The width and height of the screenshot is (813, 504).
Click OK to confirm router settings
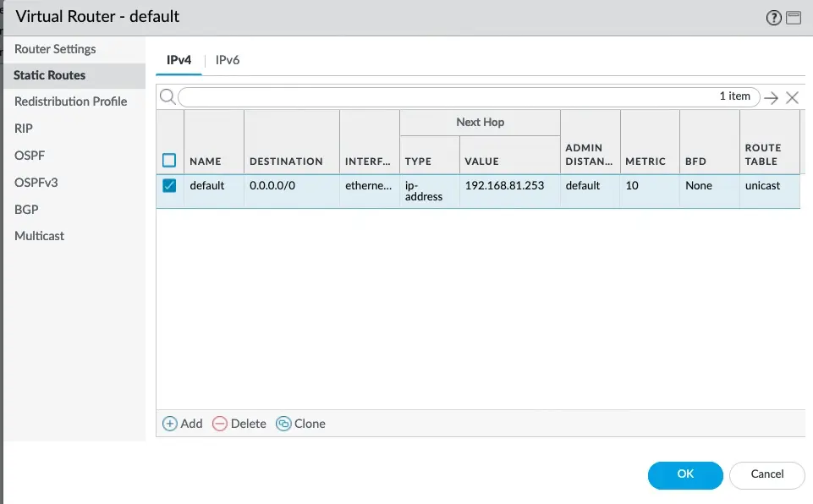tap(685, 474)
